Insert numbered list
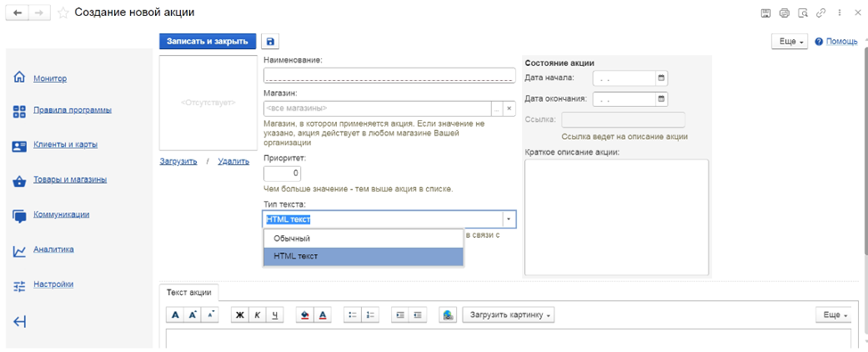The image size is (868, 352). click(x=370, y=315)
